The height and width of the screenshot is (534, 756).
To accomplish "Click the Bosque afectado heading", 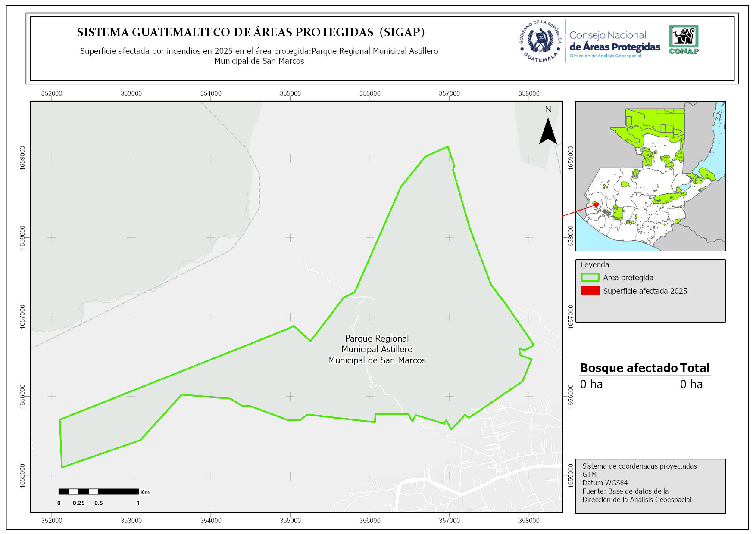I will click(x=629, y=368).
